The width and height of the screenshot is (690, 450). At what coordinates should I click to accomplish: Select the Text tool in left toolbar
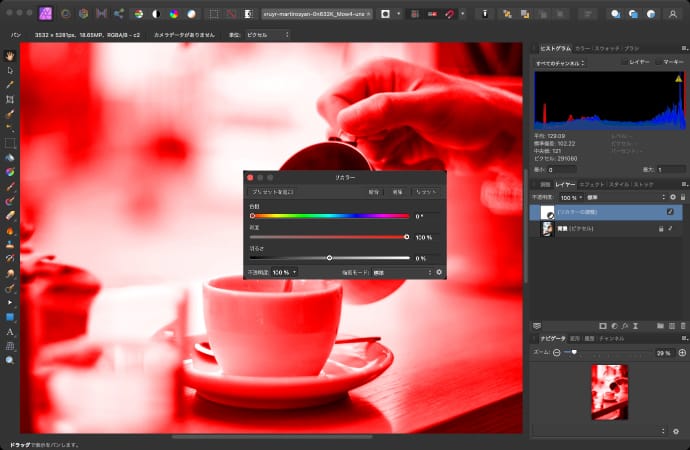pos(10,331)
